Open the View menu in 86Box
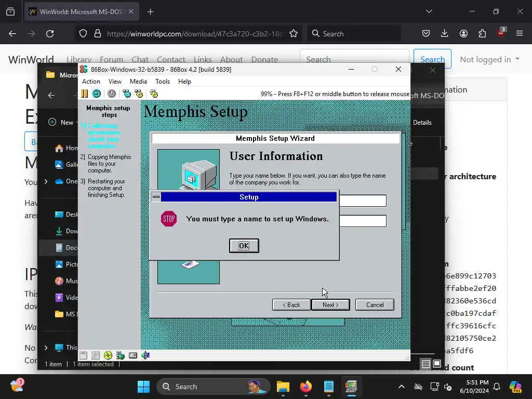The width and height of the screenshot is (532, 399). pos(115,82)
